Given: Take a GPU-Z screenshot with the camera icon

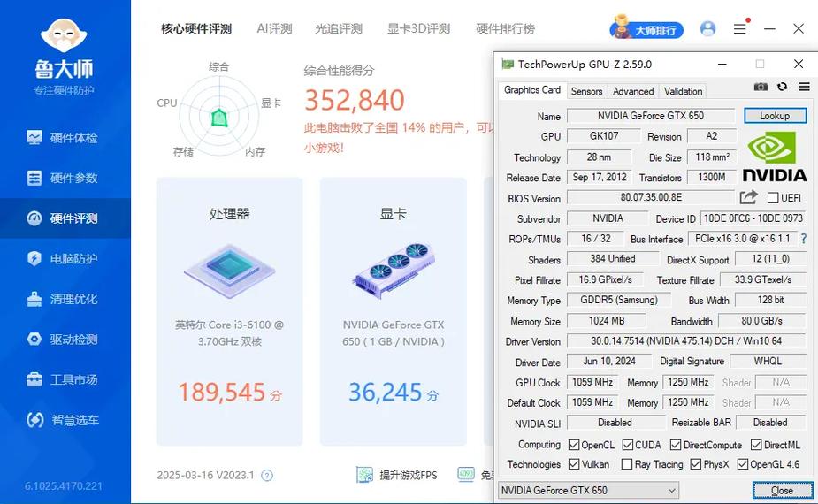Looking at the screenshot, I should click(761, 87).
